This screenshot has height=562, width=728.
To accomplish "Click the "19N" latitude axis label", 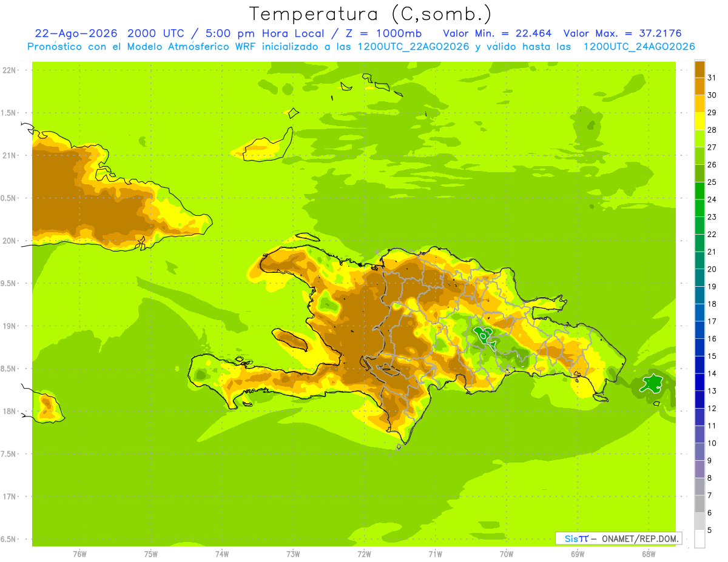I will (x=10, y=326).
